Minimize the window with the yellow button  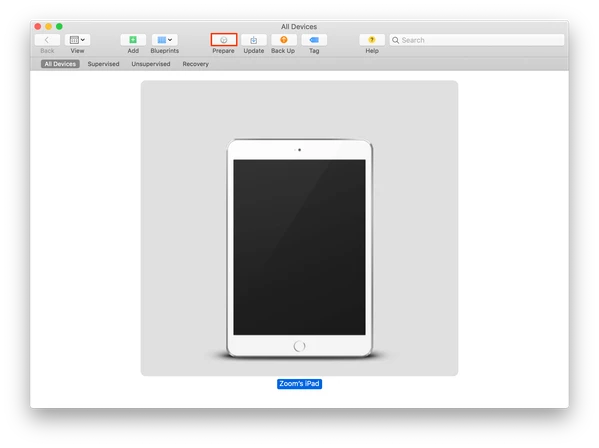click(49, 26)
